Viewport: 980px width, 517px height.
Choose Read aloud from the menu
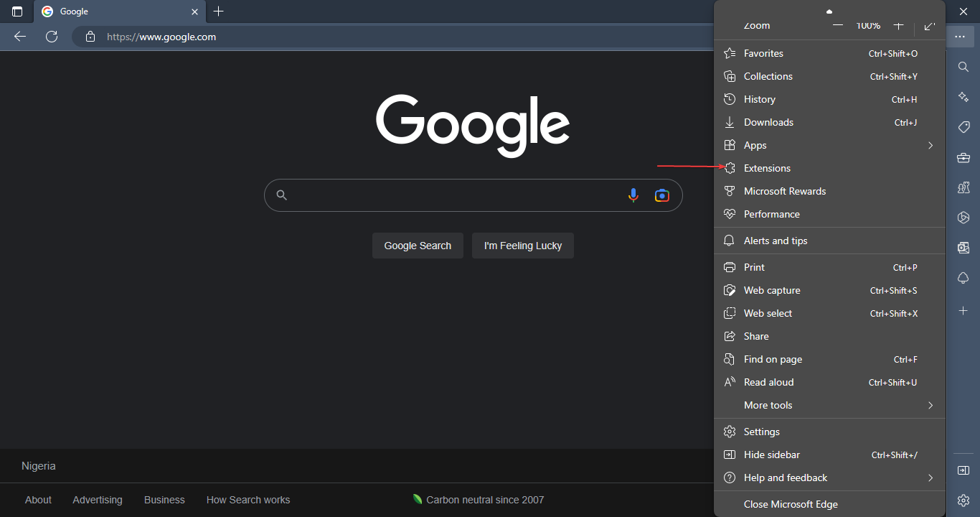tap(829, 382)
